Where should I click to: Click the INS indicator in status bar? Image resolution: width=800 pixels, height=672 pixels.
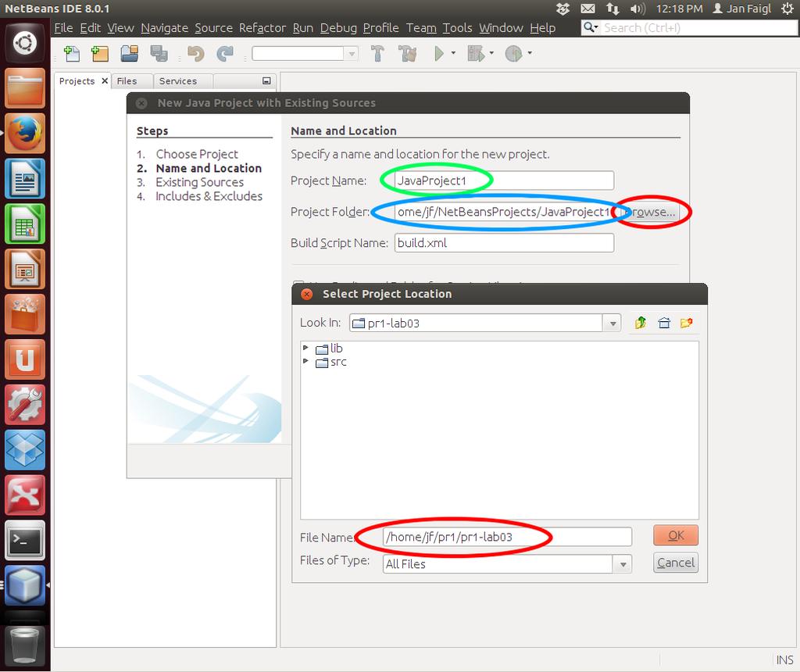click(784, 659)
